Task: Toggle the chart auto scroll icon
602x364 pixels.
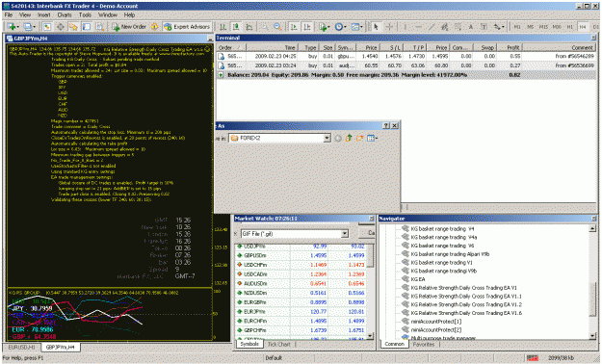Action: click(294, 27)
